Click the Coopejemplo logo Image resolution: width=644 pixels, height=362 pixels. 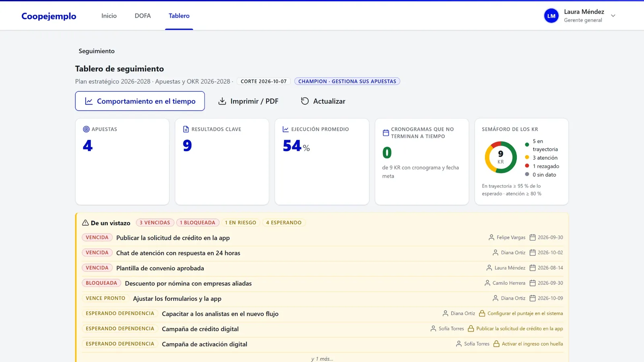click(49, 16)
